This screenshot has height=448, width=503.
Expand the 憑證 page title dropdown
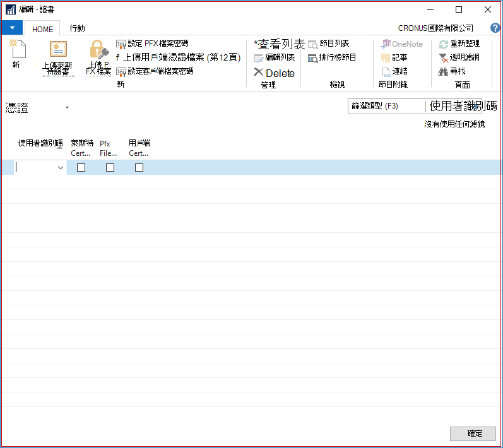point(67,107)
